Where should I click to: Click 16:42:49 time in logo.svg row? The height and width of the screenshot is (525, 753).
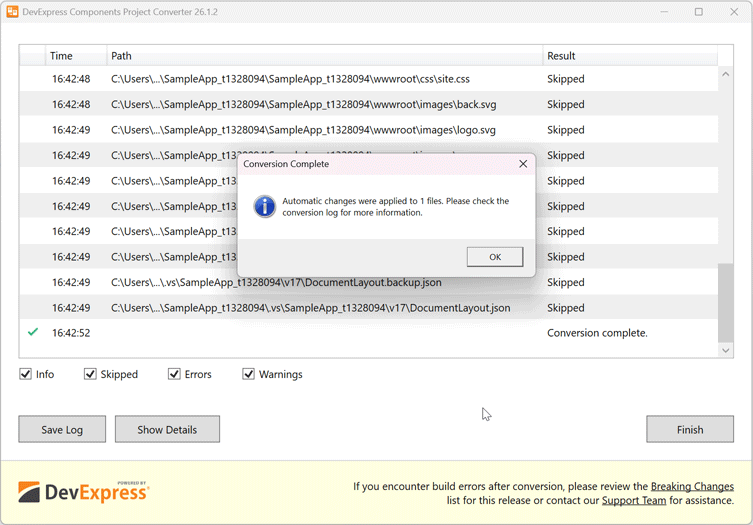(x=71, y=130)
